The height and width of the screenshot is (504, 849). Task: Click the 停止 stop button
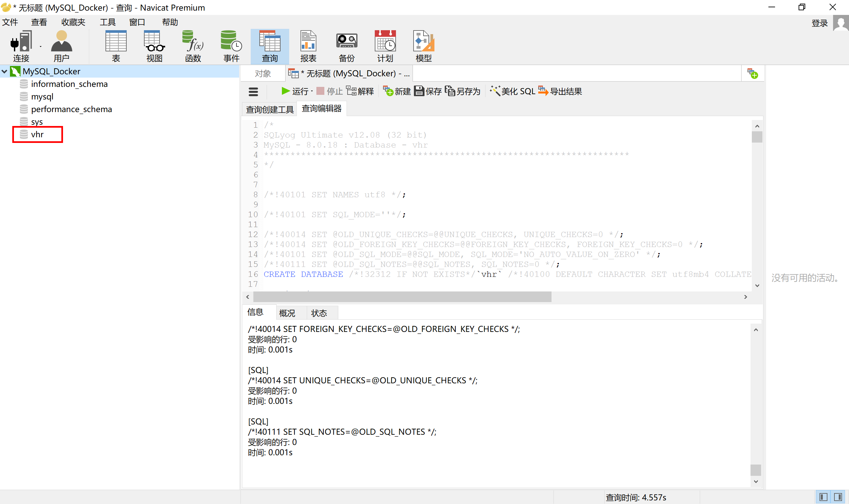pos(329,92)
